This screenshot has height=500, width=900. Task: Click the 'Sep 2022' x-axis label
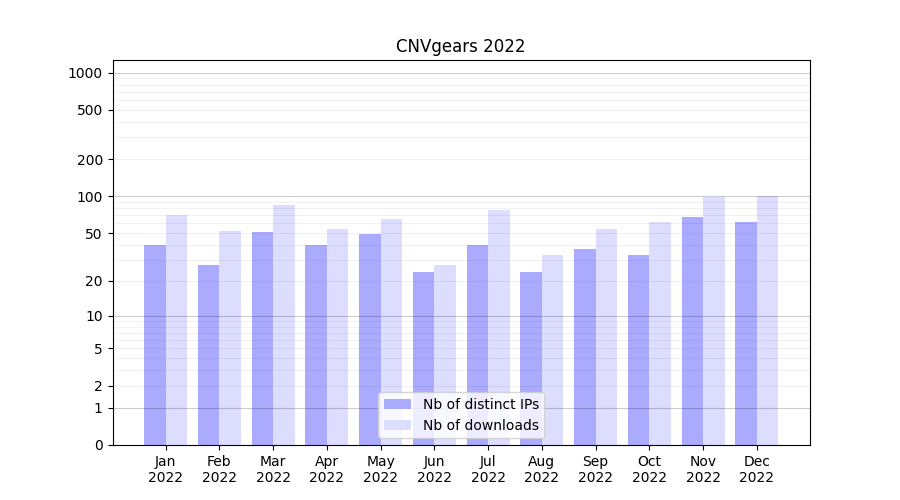tap(595, 469)
